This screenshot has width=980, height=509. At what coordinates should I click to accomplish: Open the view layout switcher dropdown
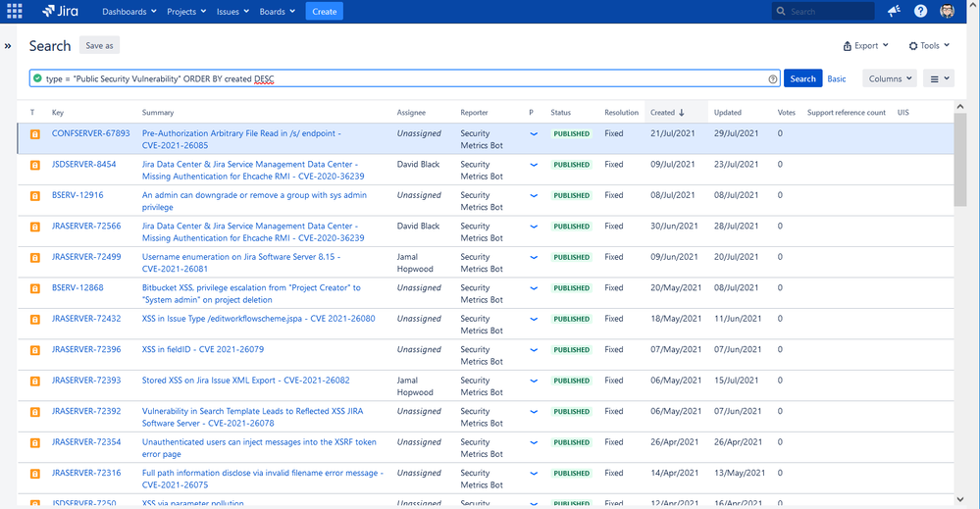pos(940,78)
